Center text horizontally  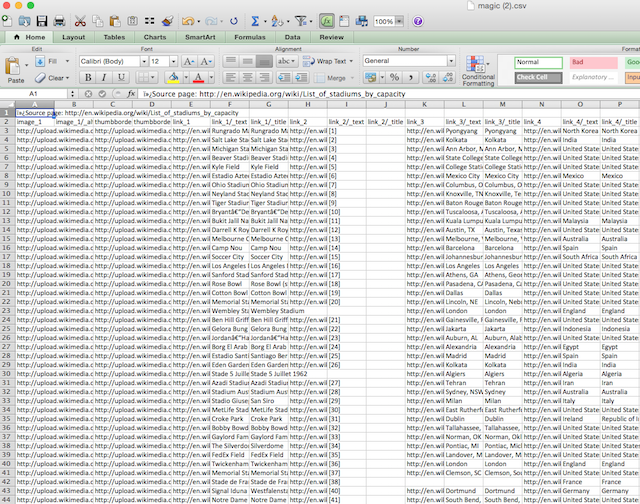tap(247, 77)
